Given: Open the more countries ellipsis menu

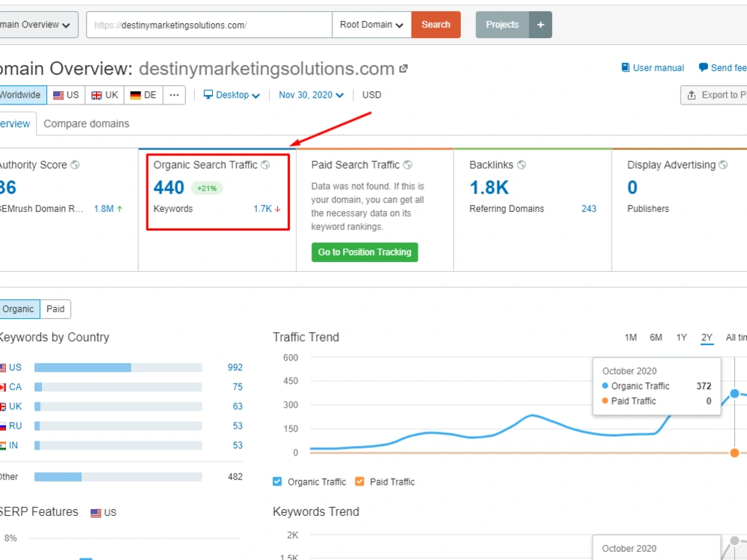Looking at the screenshot, I should [174, 95].
